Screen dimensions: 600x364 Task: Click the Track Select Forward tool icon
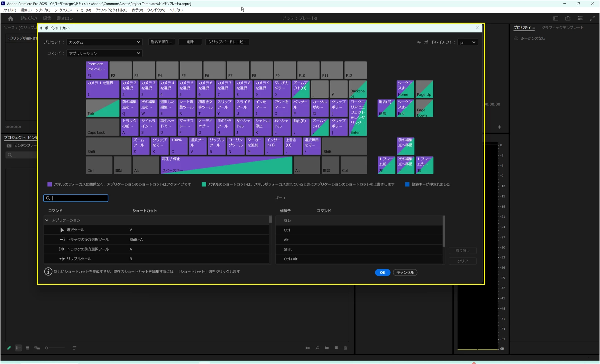(x=62, y=249)
